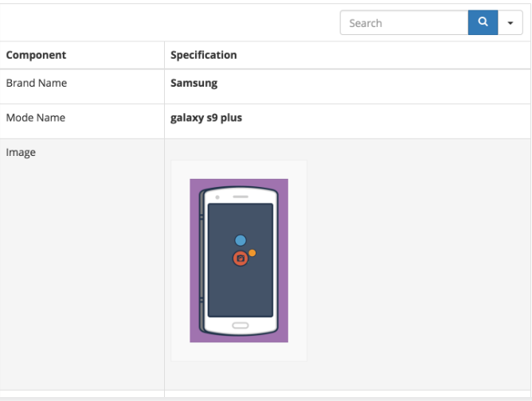Click the Image row label

click(21, 153)
